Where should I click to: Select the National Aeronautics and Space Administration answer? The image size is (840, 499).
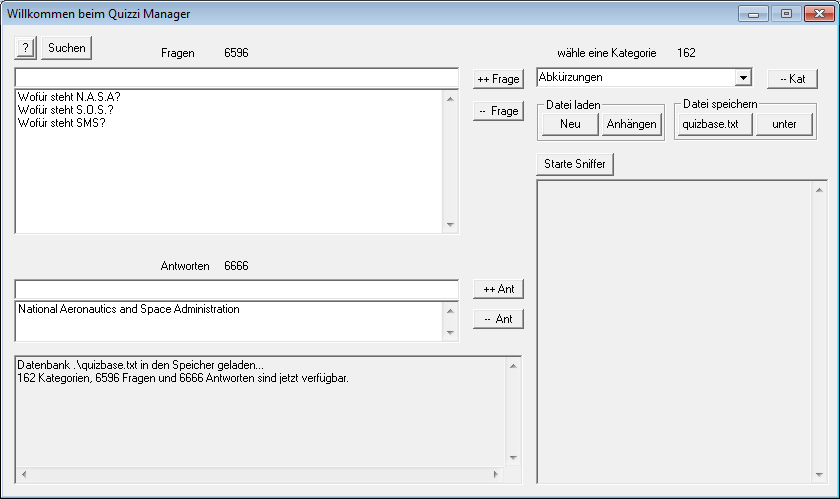(129, 310)
